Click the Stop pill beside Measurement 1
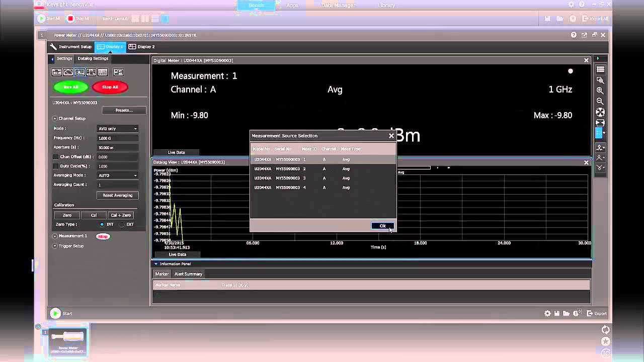 click(103, 236)
